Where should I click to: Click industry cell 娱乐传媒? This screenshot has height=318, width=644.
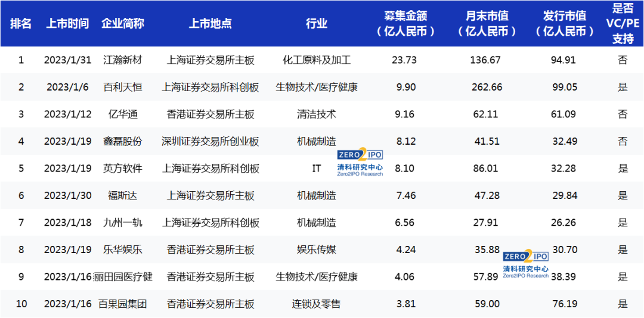[x=317, y=250]
